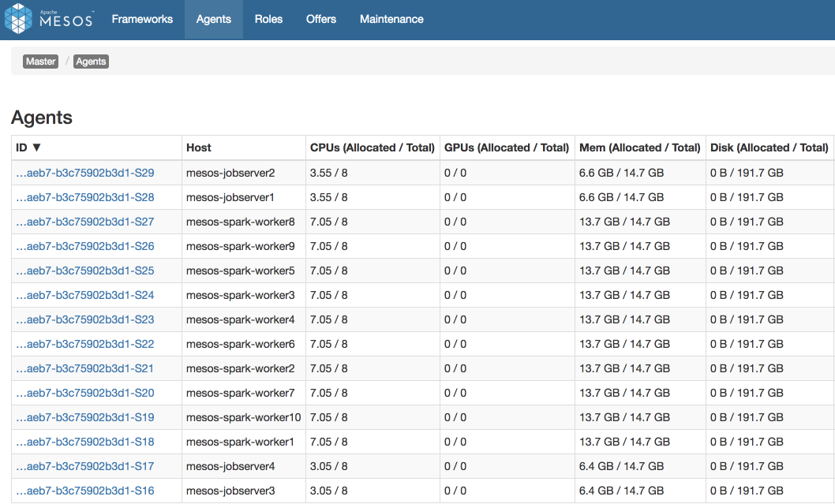
Task: Click the Master breadcrumb
Action: (40, 62)
